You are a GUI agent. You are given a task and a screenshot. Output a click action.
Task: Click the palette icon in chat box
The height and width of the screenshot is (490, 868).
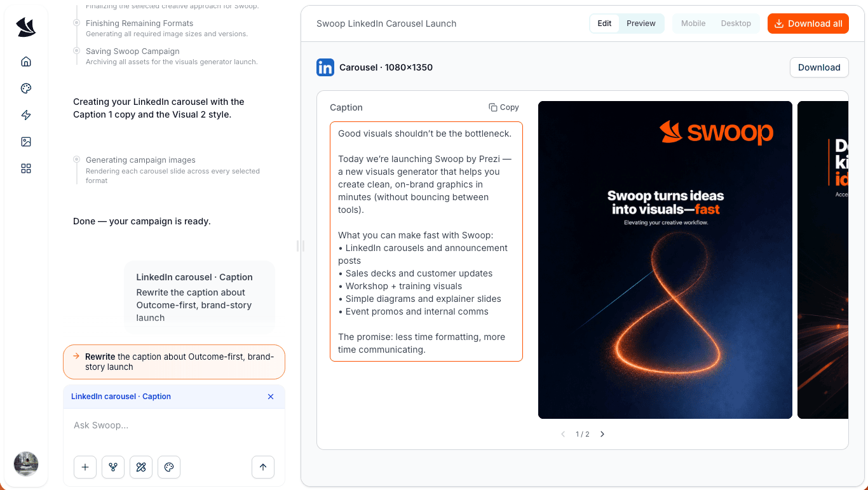[169, 467]
